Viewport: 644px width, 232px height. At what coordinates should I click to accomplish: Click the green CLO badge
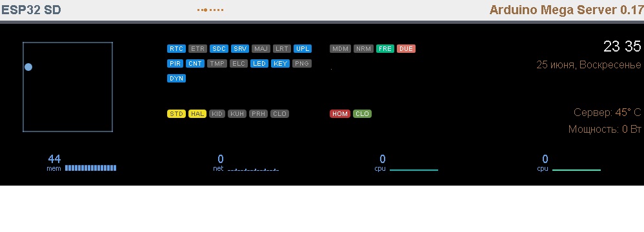coord(362,114)
